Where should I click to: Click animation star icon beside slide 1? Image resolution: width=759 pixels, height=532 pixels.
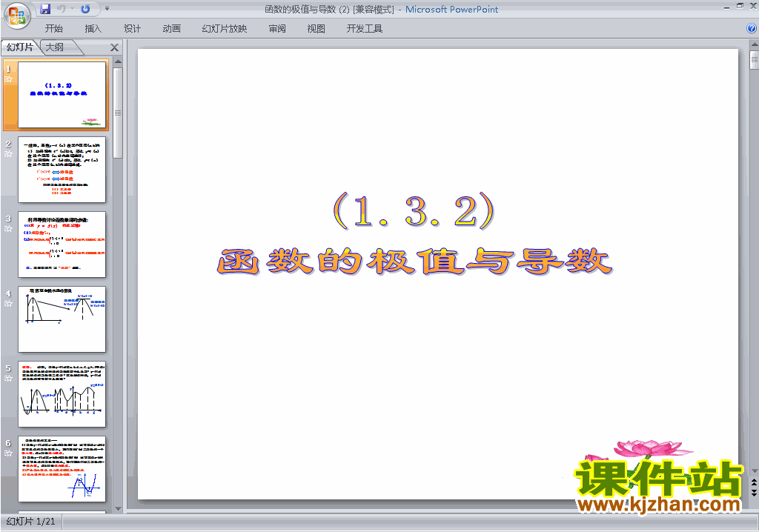coord(8,79)
